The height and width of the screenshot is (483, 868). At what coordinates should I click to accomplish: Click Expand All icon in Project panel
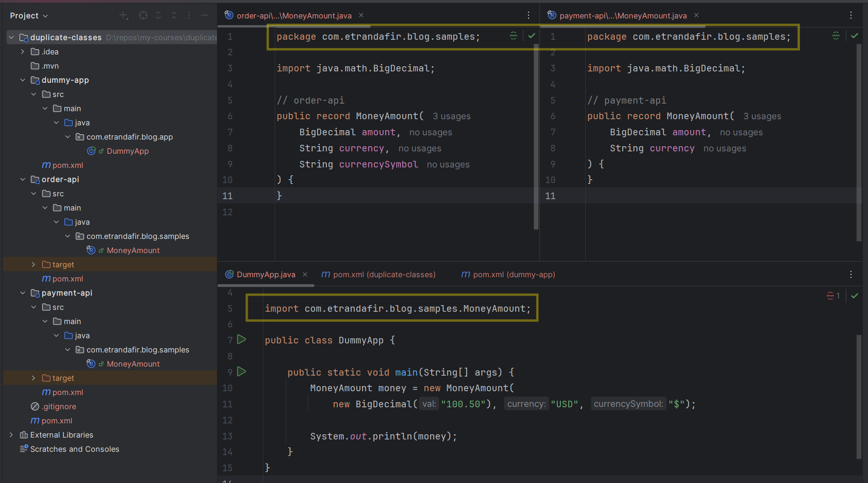[x=158, y=16]
